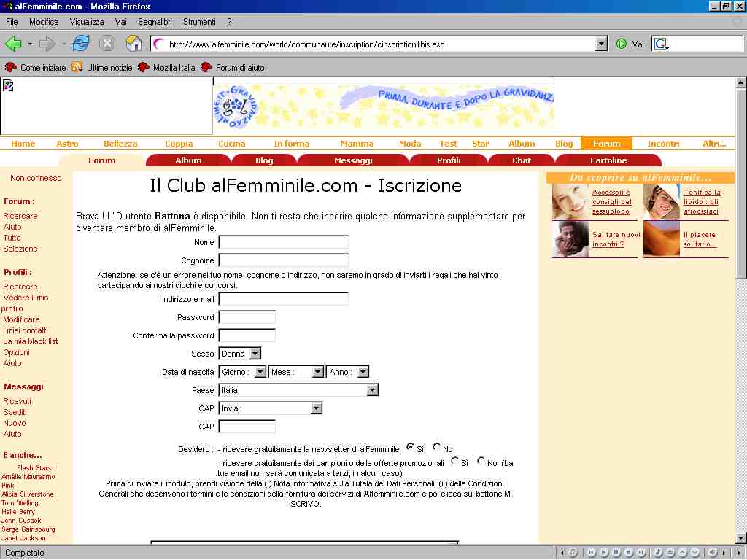
Task: Click the scrollbar down arrow
Action: [x=741, y=538]
